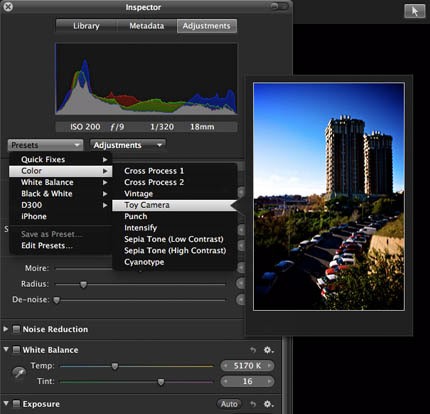
Task: Apply Sepia Tone (High Contrast) preset
Action: click(175, 250)
